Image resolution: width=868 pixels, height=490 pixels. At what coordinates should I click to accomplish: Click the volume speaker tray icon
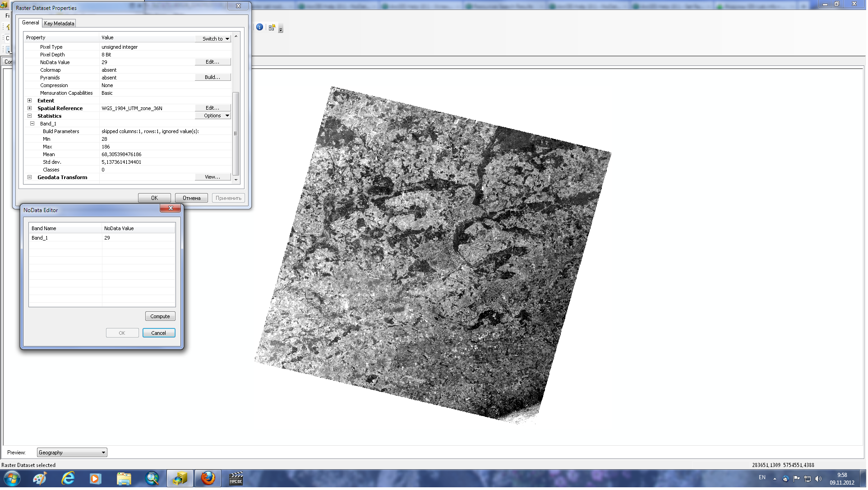coord(819,479)
